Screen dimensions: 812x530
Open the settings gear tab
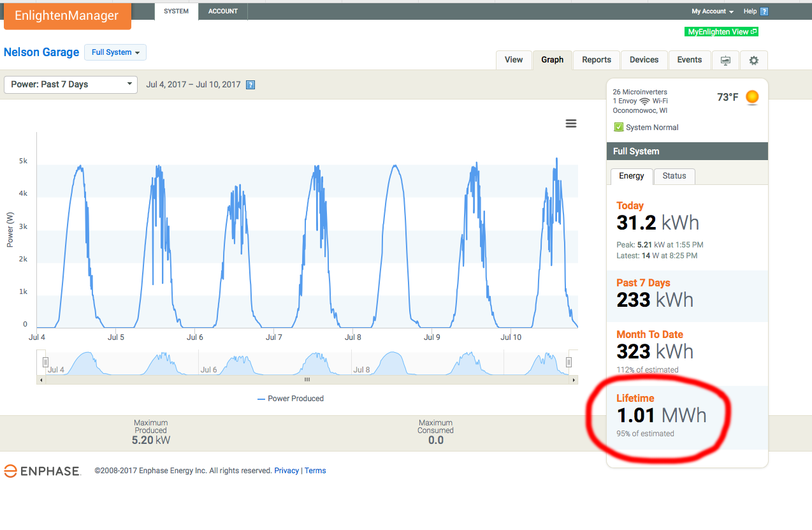coord(754,60)
